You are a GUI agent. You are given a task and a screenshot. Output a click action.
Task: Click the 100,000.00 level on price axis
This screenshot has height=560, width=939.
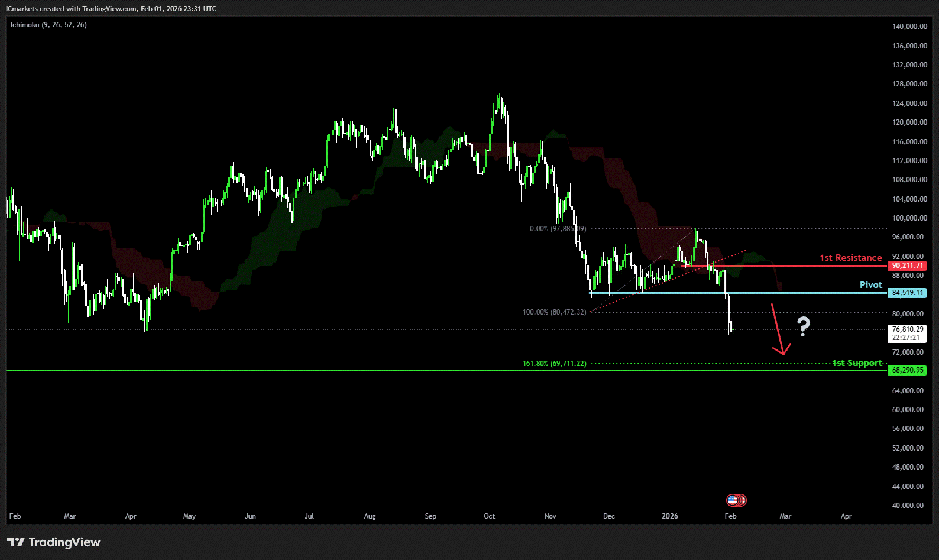[909, 218]
